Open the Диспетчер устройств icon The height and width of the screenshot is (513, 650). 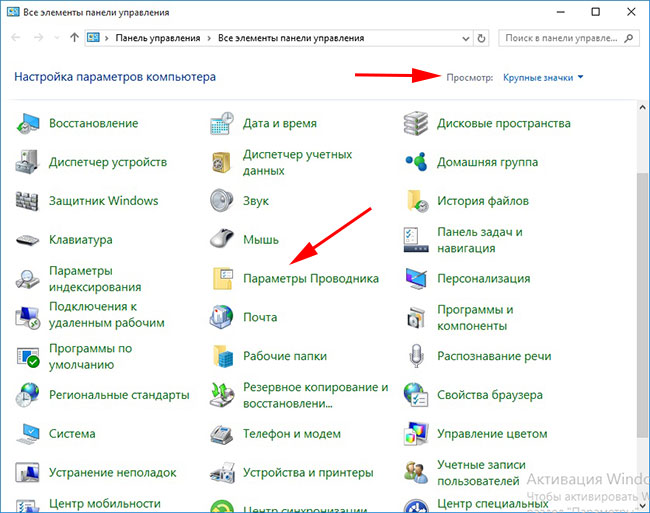[28, 162]
